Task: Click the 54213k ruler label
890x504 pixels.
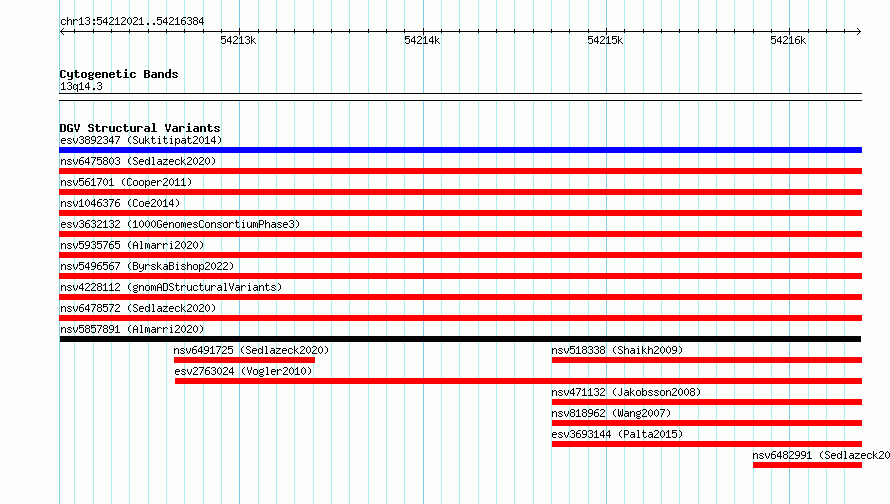Action: pos(238,40)
